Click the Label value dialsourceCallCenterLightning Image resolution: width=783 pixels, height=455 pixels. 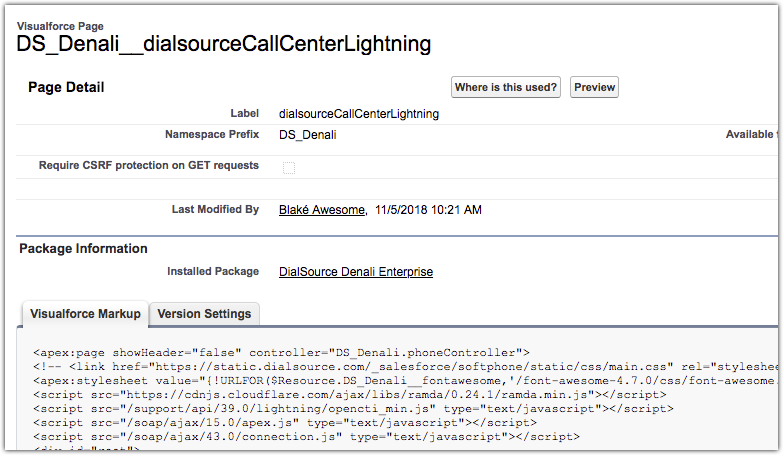tap(359, 114)
